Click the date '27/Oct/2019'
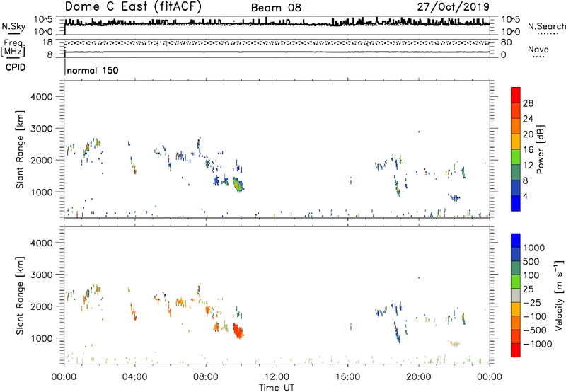 click(x=454, y=7)
